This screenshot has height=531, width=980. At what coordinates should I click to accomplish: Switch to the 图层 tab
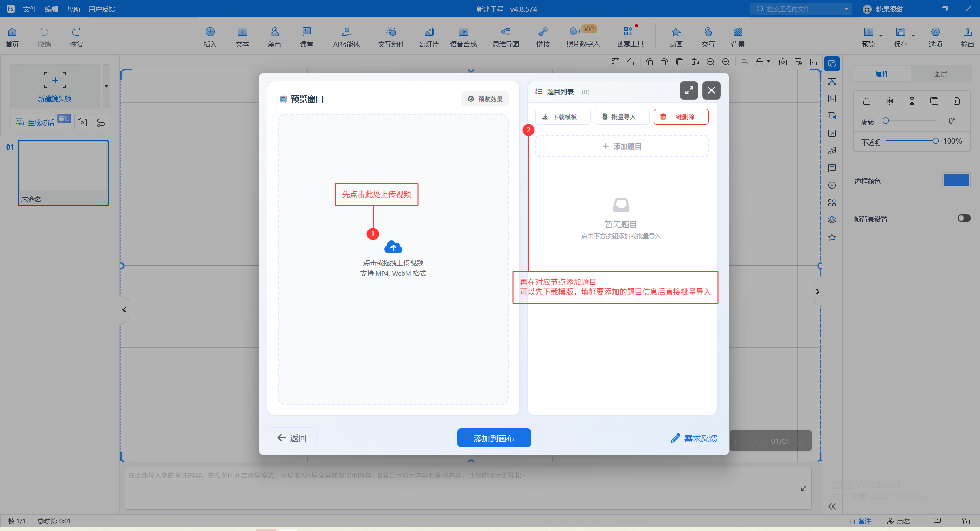click(940, 74)
